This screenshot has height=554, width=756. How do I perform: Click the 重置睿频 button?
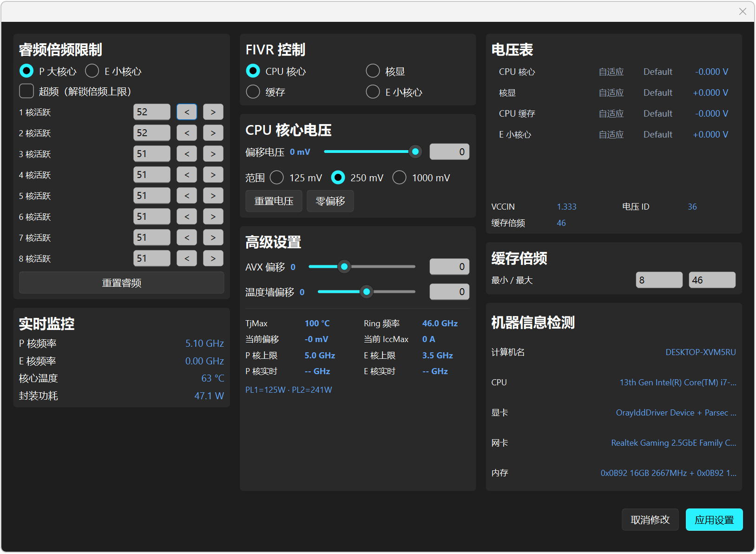click(x=121, y=283)
